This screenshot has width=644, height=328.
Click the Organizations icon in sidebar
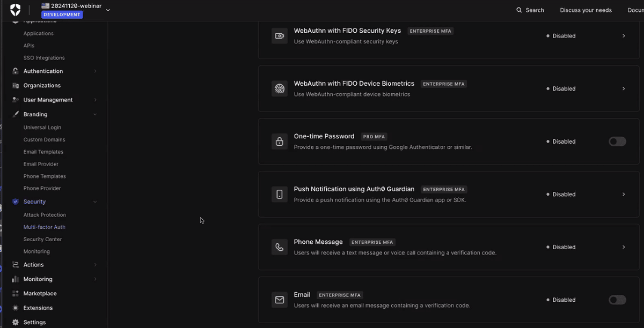click(15, 86)
